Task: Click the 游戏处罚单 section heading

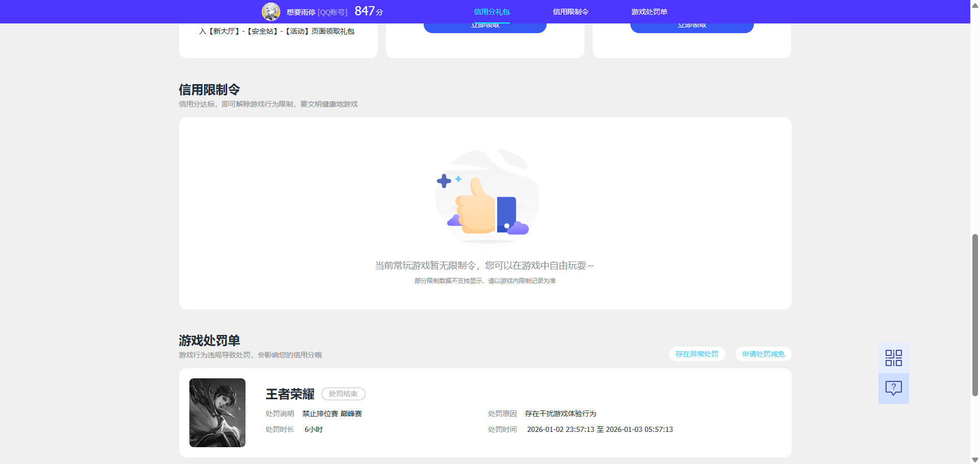Action: (209, 341)
